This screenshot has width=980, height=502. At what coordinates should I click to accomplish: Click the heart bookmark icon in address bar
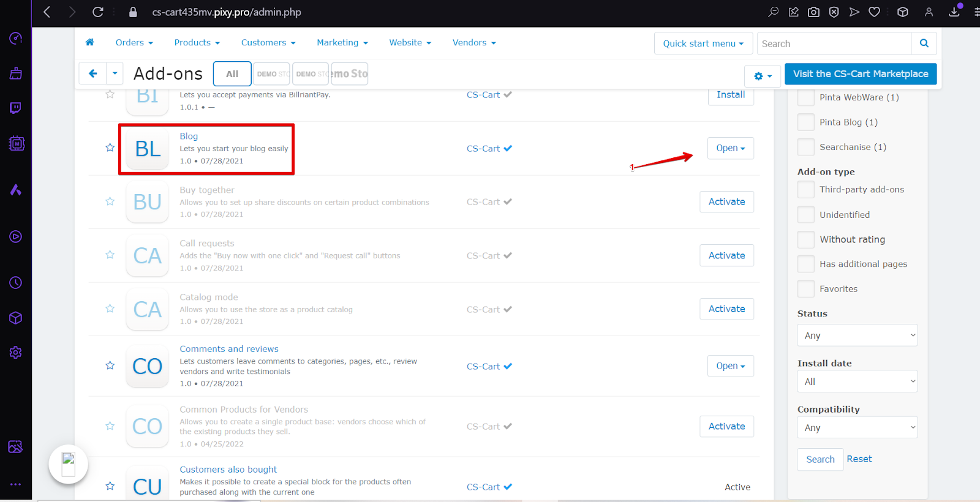click(x=875, y=12)
